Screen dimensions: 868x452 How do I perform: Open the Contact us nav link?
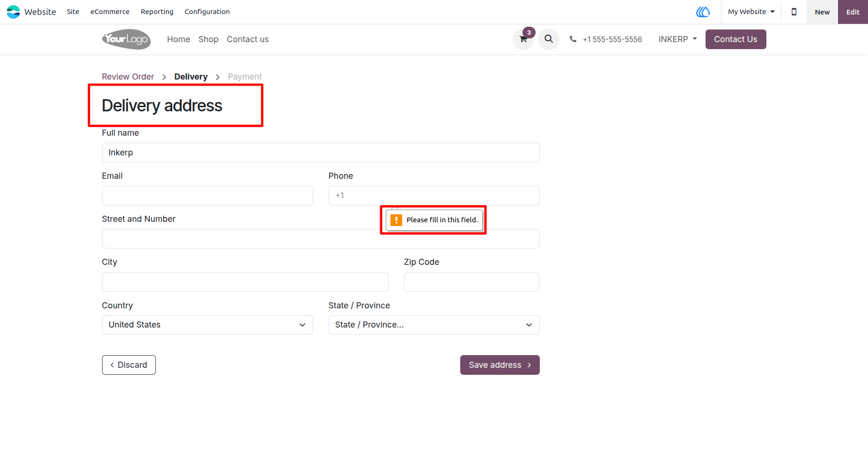click(248, 39)
